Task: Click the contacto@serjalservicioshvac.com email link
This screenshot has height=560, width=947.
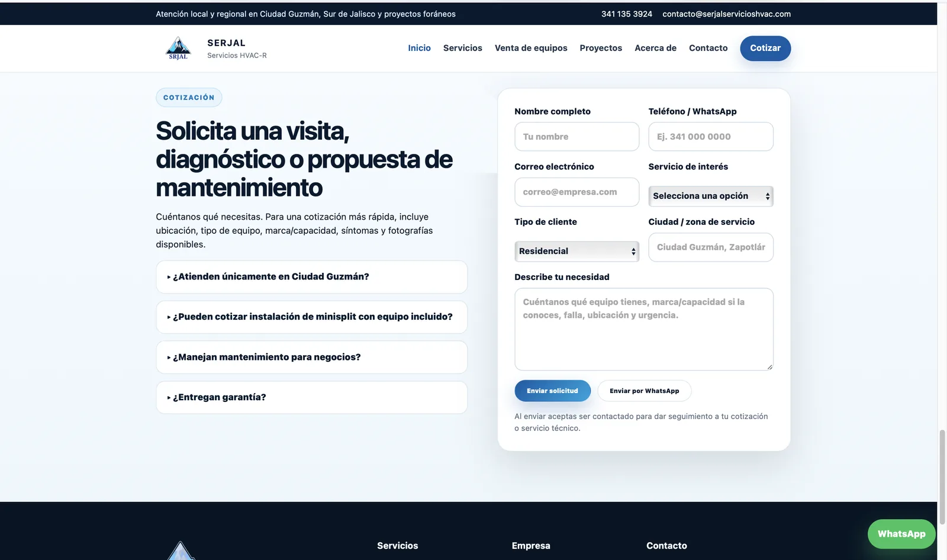Action: [727, 14]
